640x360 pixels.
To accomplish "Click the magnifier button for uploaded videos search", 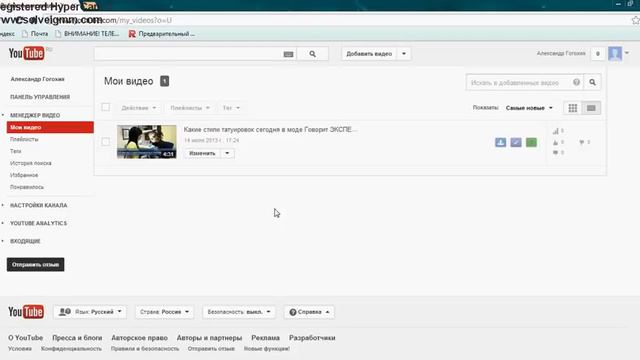I will (592, 82).
